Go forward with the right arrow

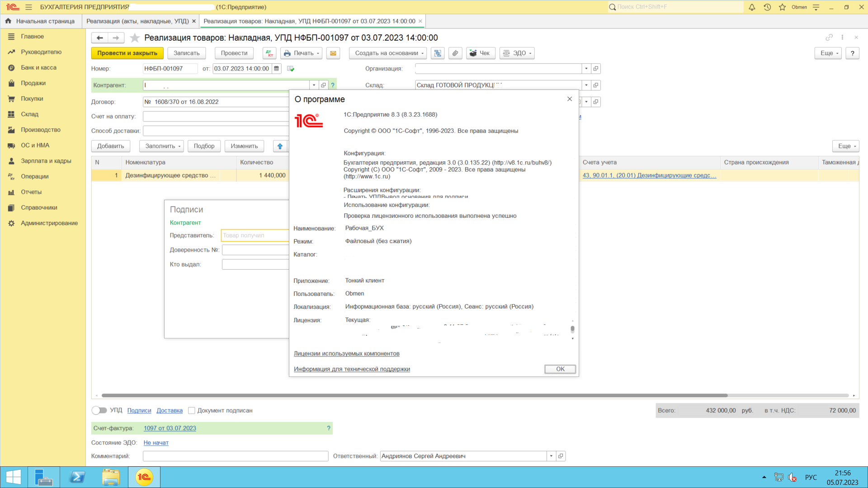tap(116, 38)
